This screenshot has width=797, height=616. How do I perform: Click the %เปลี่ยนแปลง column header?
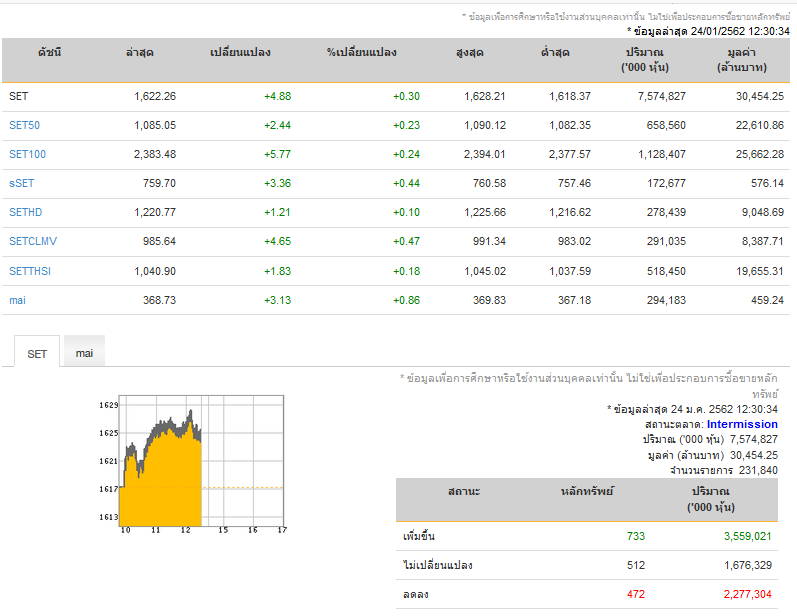click(x=361, y=52)
